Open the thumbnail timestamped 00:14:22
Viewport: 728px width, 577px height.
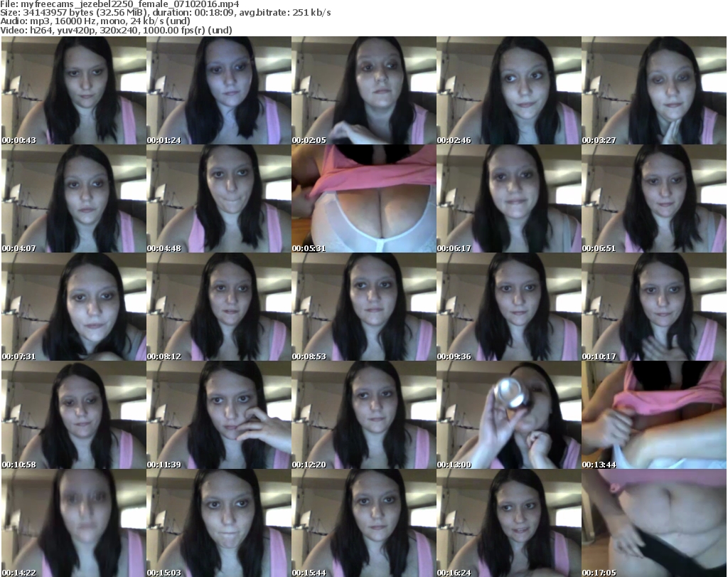click(73, 523)
